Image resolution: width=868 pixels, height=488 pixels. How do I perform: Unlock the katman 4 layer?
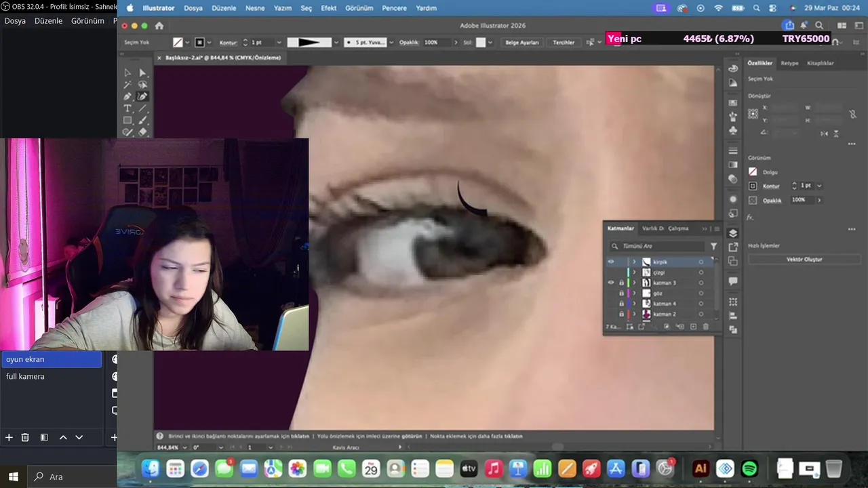pos(621,304)
